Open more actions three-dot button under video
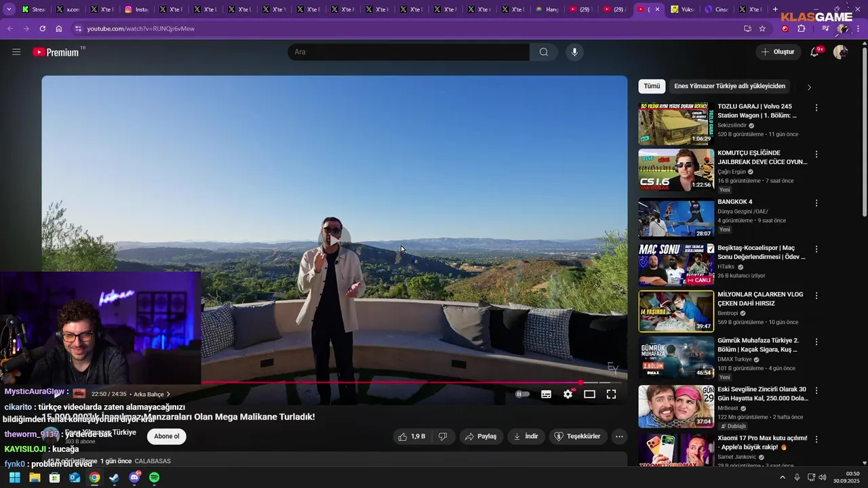Image resolution: width=868 pixels, height=488 pixels. [x=619, y=436]
